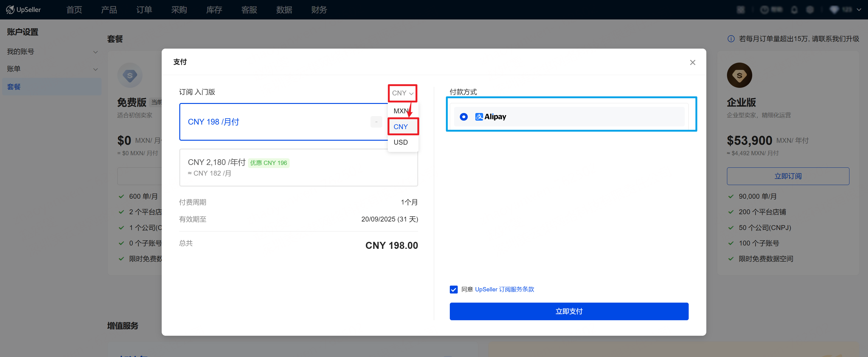Toggle the UpSeller terms agreement checkbox
This screenshot has width=868, height=357.
[x=453, y=289]
